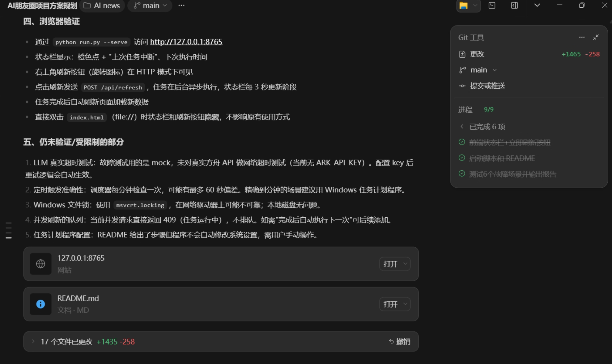The image size is (612, 364).
Task: Toggle the side panel layout icon
Action: pyautogui.click(x=514, y=6)
